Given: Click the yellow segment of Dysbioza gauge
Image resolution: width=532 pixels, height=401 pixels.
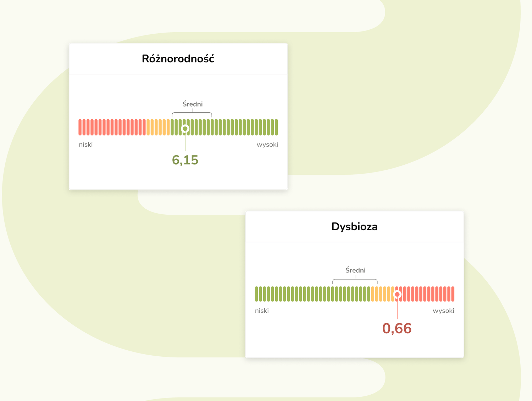Looking at the screenshot, I should click(381, 294).
